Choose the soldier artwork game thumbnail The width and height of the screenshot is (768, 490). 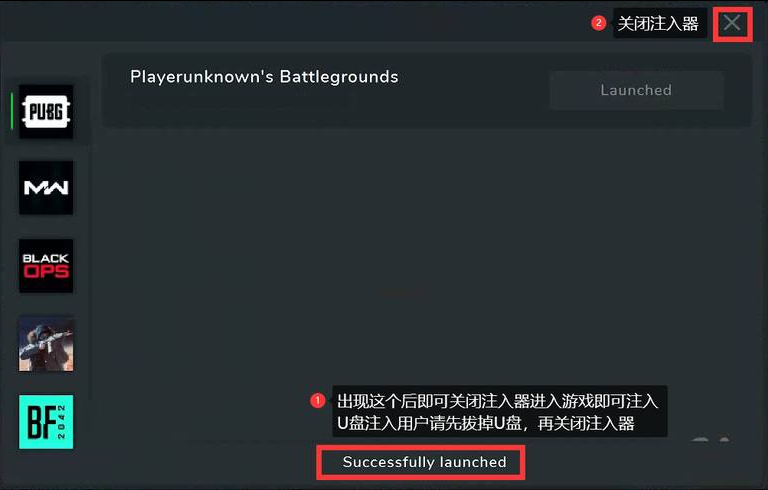point(46,344)
